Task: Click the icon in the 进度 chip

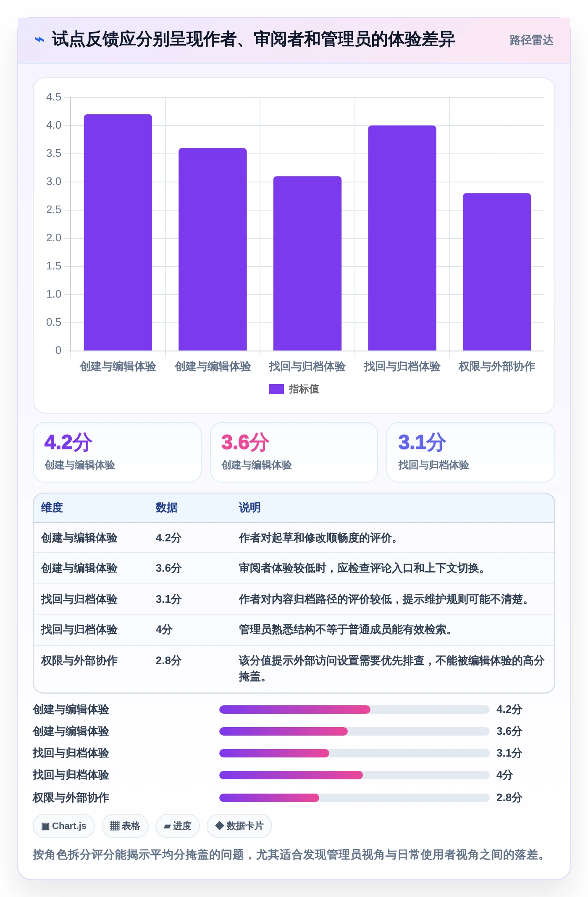Action: (167, 826)
